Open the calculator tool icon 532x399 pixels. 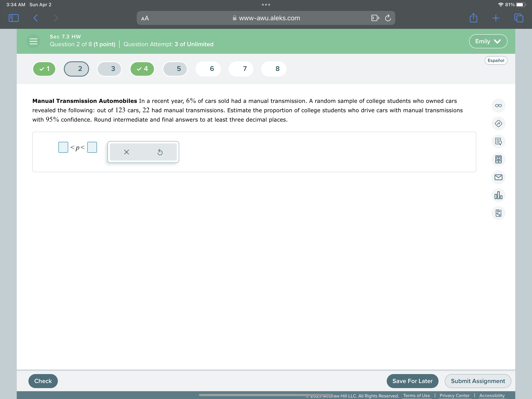click(x=498, y=213)
